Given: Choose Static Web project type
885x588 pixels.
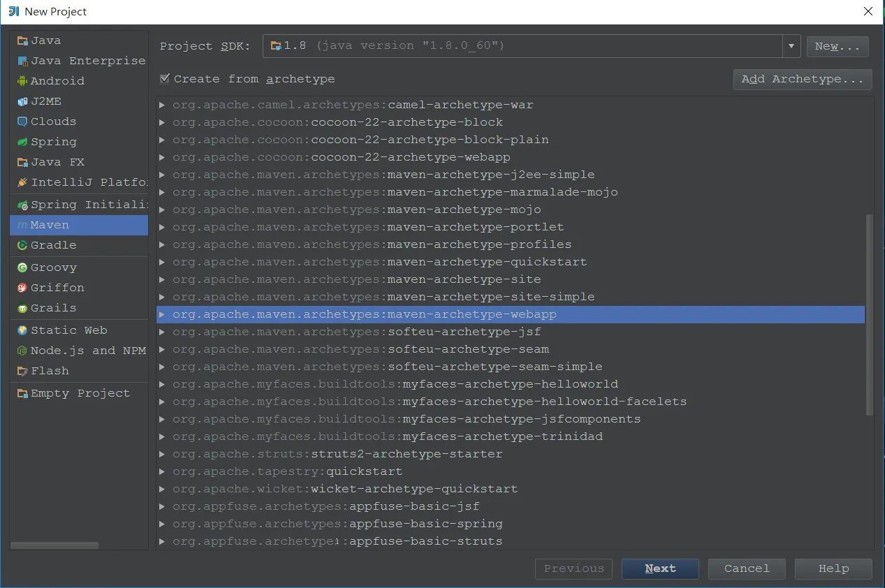Looking at the screenshot, I should pyautogui.click(x=79, y=330).
